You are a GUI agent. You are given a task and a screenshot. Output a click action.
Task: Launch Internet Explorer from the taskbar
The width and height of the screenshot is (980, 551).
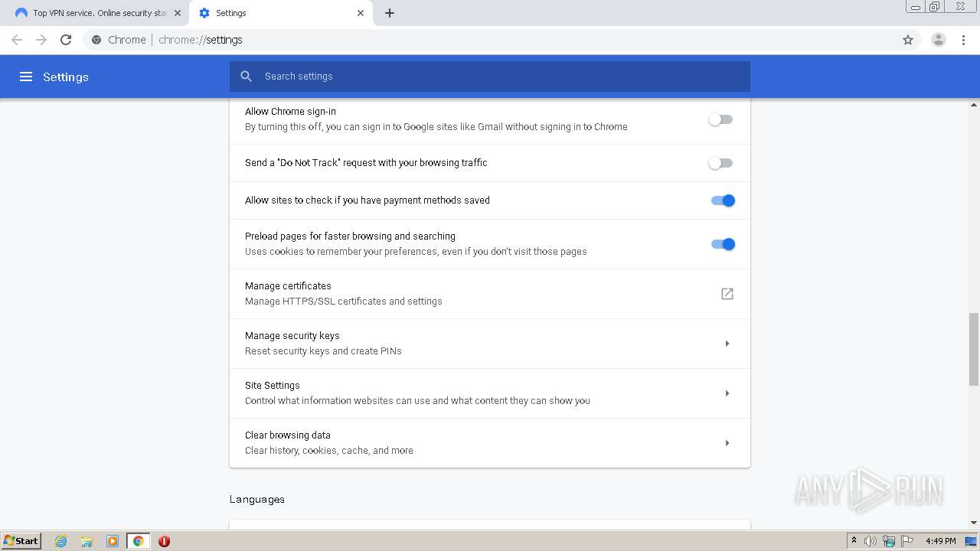coord(60,541)
